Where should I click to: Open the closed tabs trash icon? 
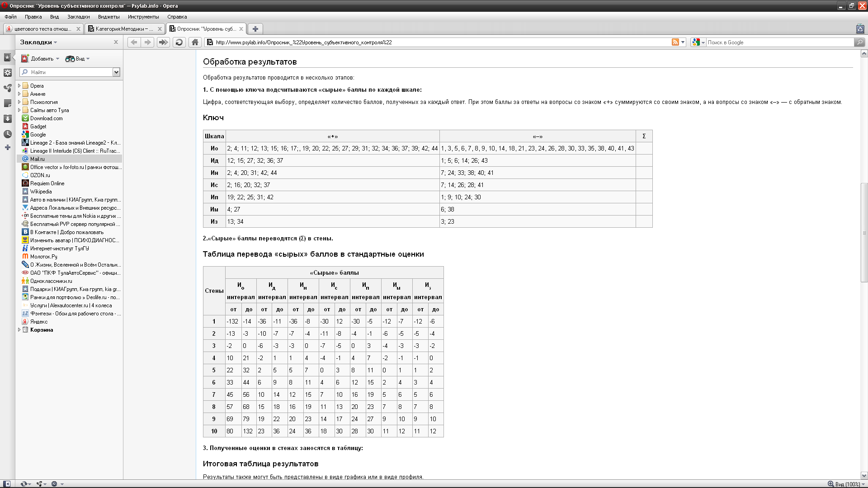[x=860, y=28]
